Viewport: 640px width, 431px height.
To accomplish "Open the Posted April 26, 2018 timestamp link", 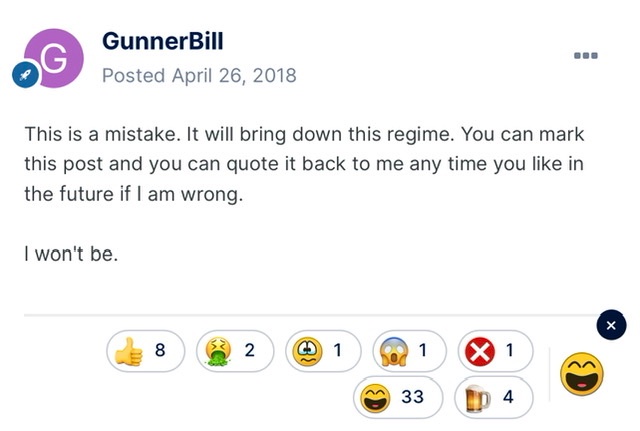I will pyautogui.click(x=199, y=76).
